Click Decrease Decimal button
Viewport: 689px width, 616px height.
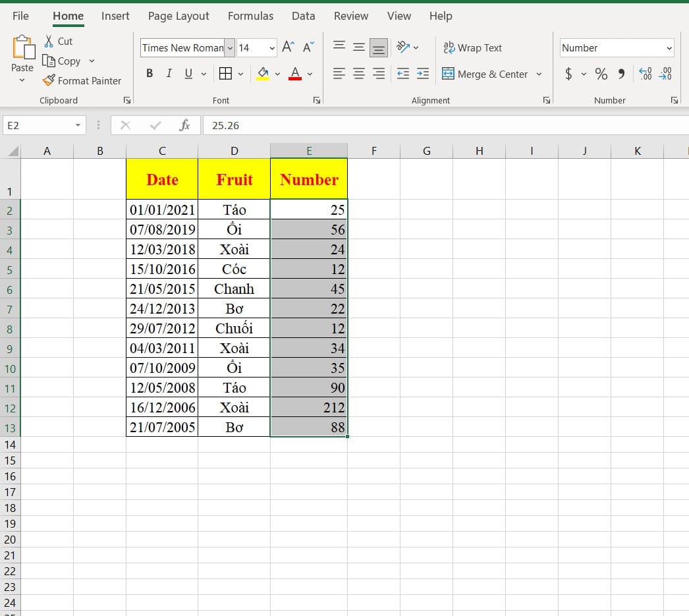pos(665,73)
